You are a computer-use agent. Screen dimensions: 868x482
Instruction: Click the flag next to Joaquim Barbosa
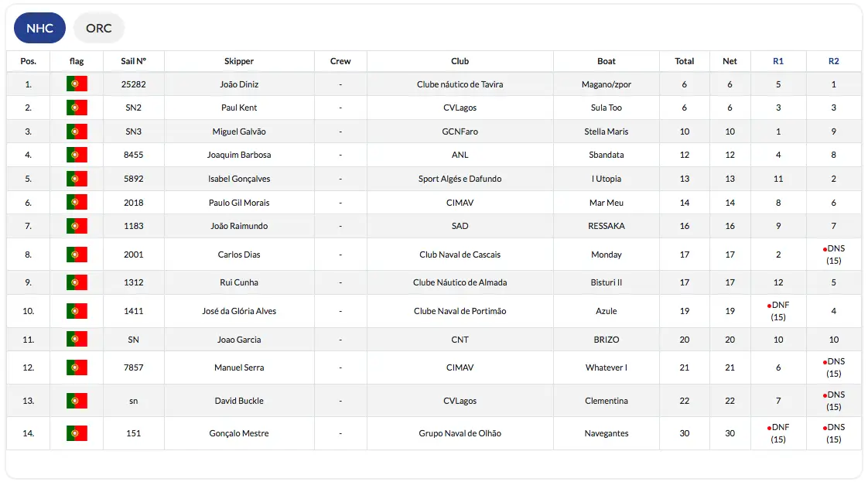pyautogui.click(x=77, y=155)
